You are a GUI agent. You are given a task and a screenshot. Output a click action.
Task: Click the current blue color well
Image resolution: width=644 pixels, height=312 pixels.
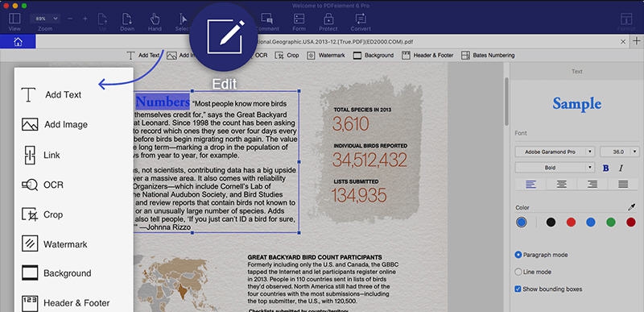[521, 223]
